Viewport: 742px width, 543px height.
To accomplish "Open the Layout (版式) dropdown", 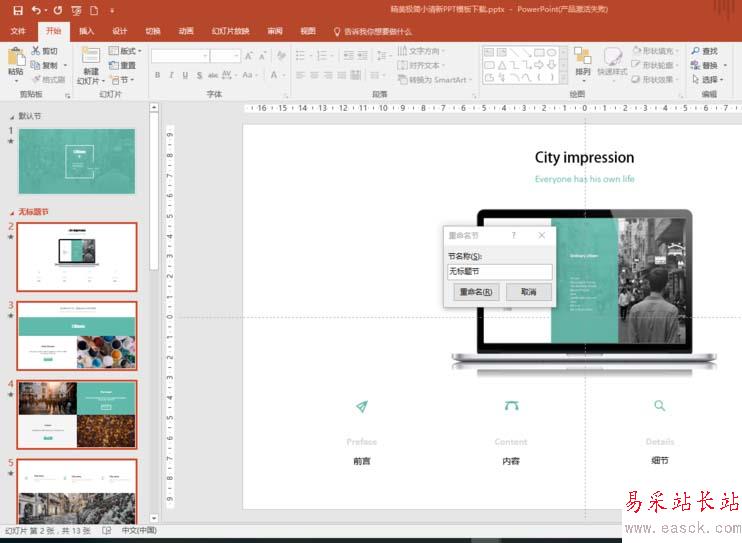I will tap(125, 51).
